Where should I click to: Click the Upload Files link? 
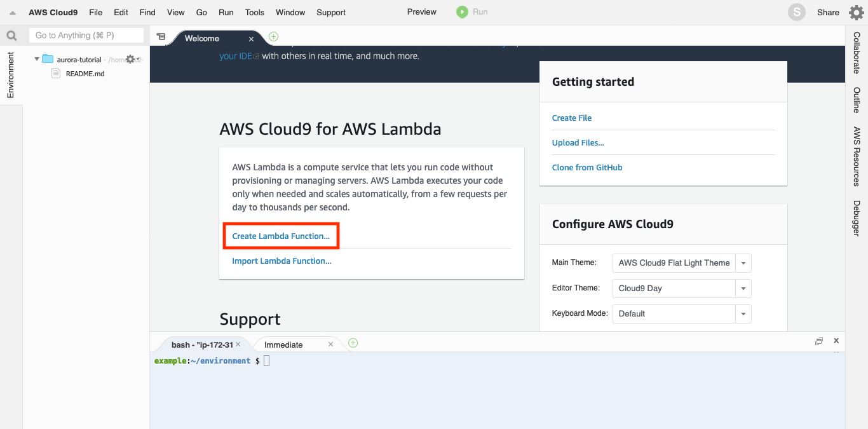(x=578, y=142)
